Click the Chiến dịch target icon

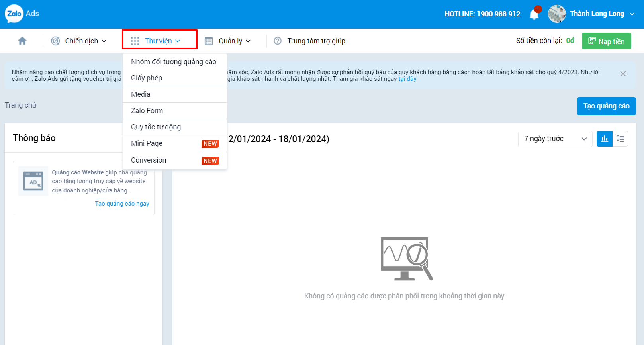[x=55, y=41]
